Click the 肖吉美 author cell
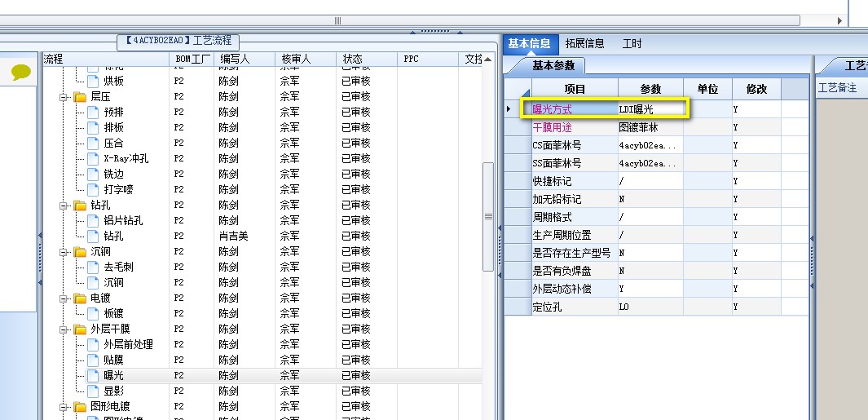The height and width of the screenshot is (420, 868). (245, 236)
